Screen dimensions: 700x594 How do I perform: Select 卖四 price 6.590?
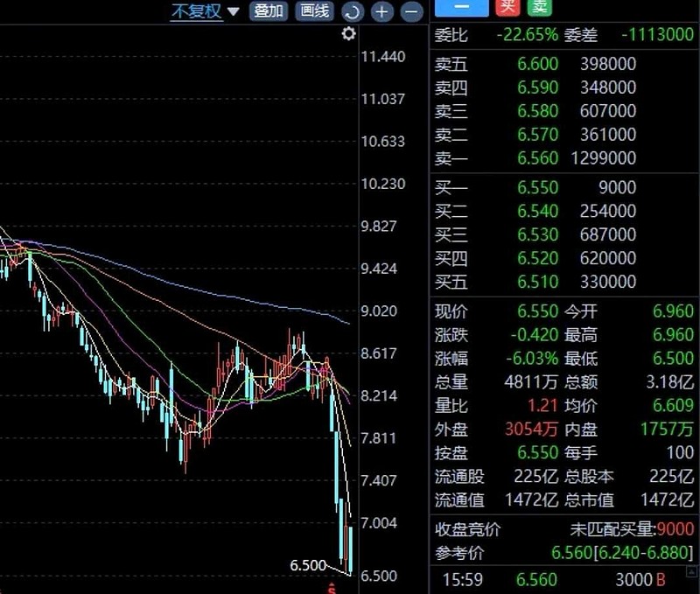coord(537,87)
